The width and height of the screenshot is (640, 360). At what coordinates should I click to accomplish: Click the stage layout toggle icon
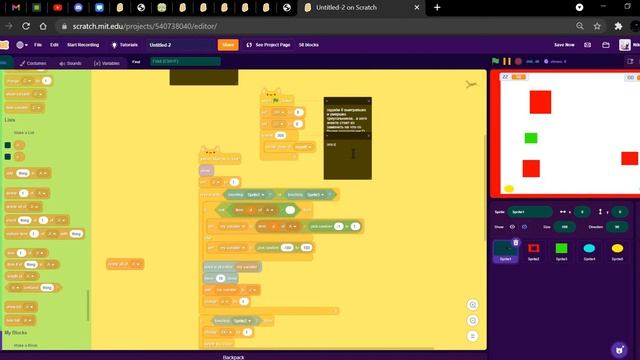point(630,62)
